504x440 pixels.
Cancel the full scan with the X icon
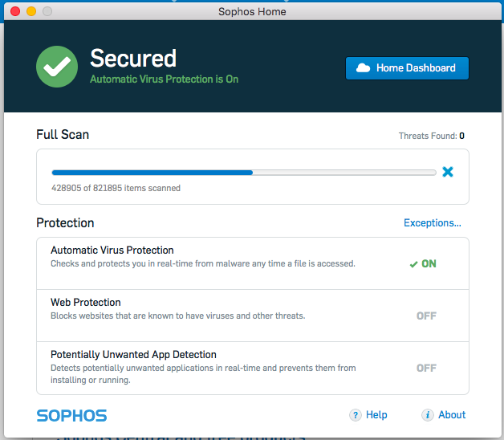coord(448,172)
